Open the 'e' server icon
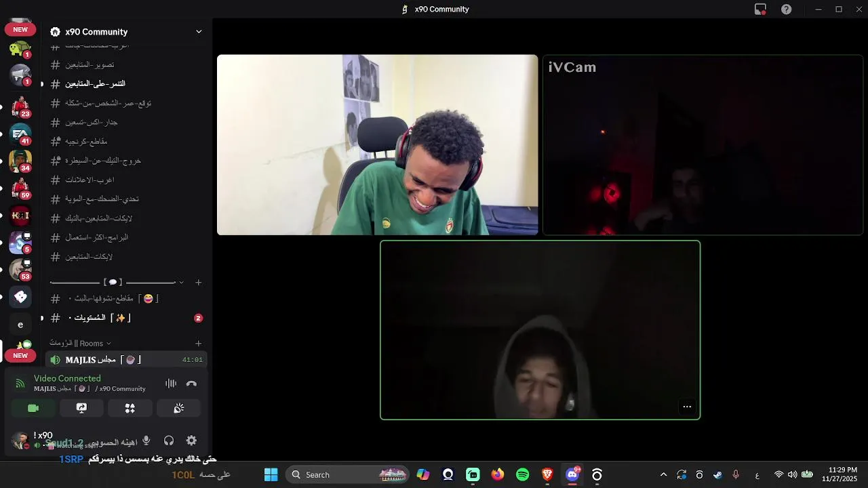 coord(20,324)
